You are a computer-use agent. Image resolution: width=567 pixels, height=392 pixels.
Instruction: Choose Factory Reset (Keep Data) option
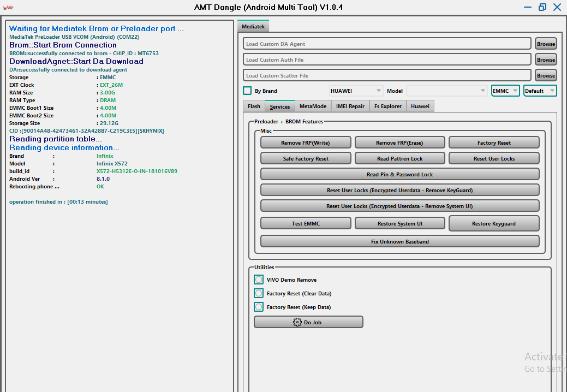(x=259, y=307)
